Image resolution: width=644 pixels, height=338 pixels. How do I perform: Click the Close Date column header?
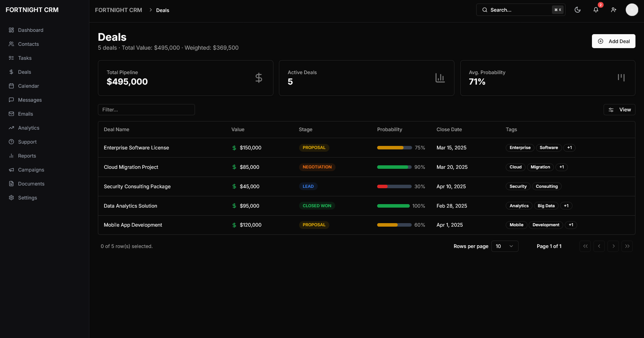tap(449, 130)
